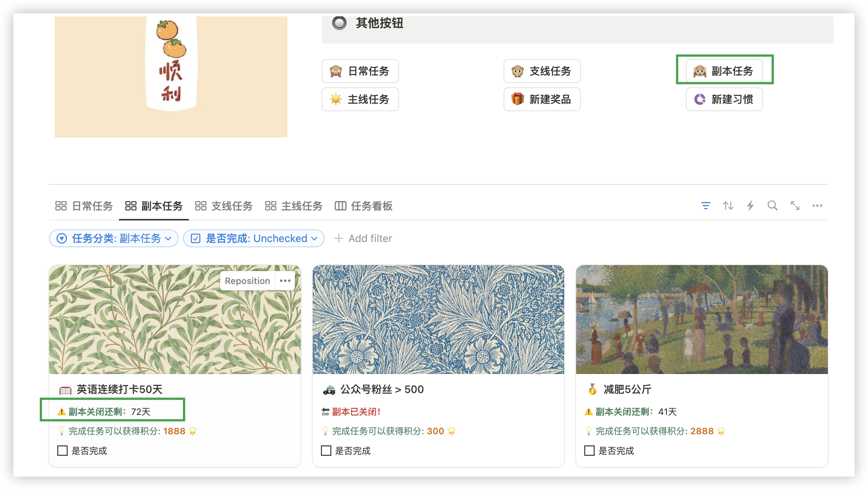Screen dimensions: 868x490
Task: Click the gallery icon beside 日常任务 view
Action: pyautogui.click(x=61, y=206)
